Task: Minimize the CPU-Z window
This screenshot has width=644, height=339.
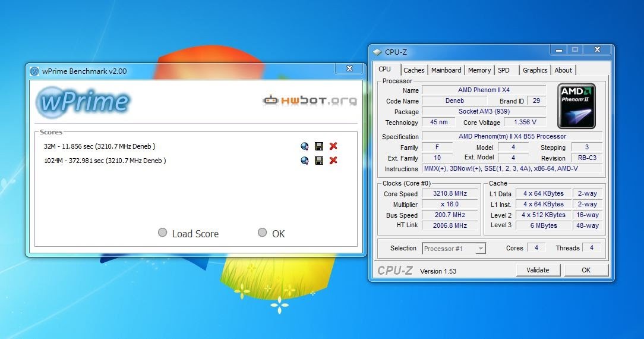Action: click(558, 50)
